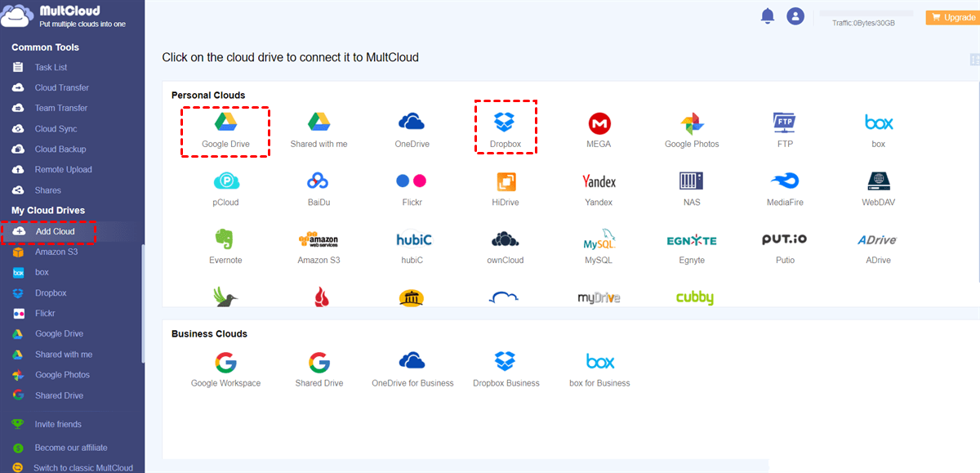The width and height of the screenshot is (980, 473).
Task: Select the FTP connection icon
Action: pos(785,131)
